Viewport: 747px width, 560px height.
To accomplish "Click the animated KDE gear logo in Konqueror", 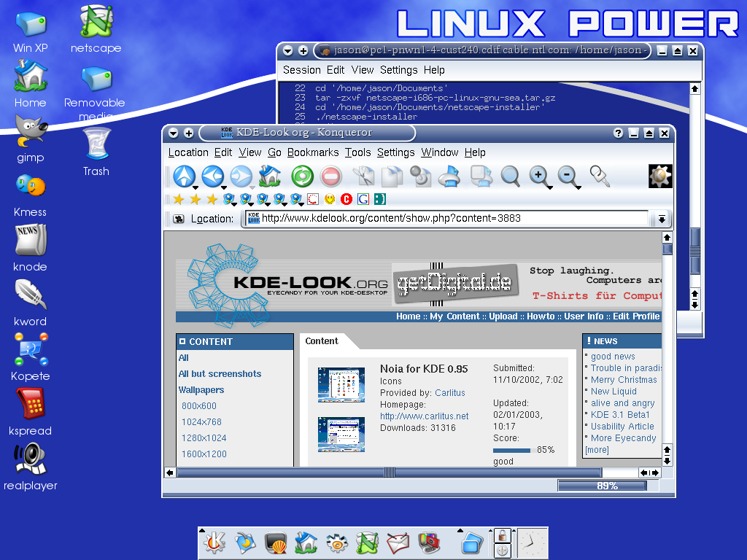I will pyautogui.click(x=659, y=176).
